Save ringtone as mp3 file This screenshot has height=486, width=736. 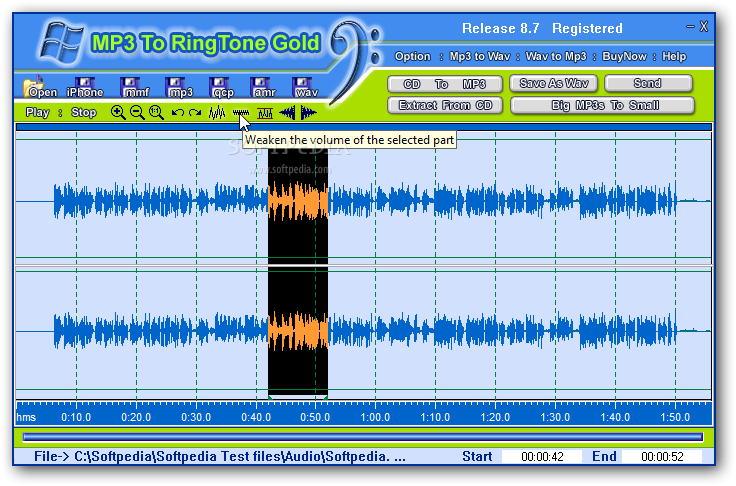click(x=179, y=87)
